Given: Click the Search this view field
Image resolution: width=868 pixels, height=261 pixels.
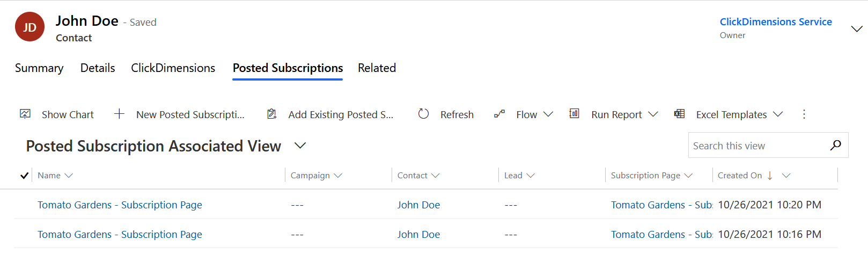Looking at the screenshot, I should click(759, 146).
